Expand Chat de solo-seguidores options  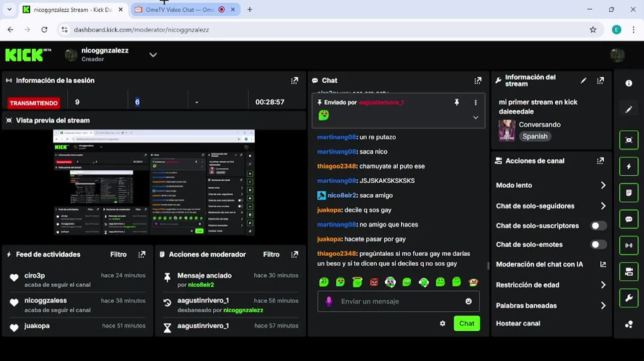coord(603,206)
